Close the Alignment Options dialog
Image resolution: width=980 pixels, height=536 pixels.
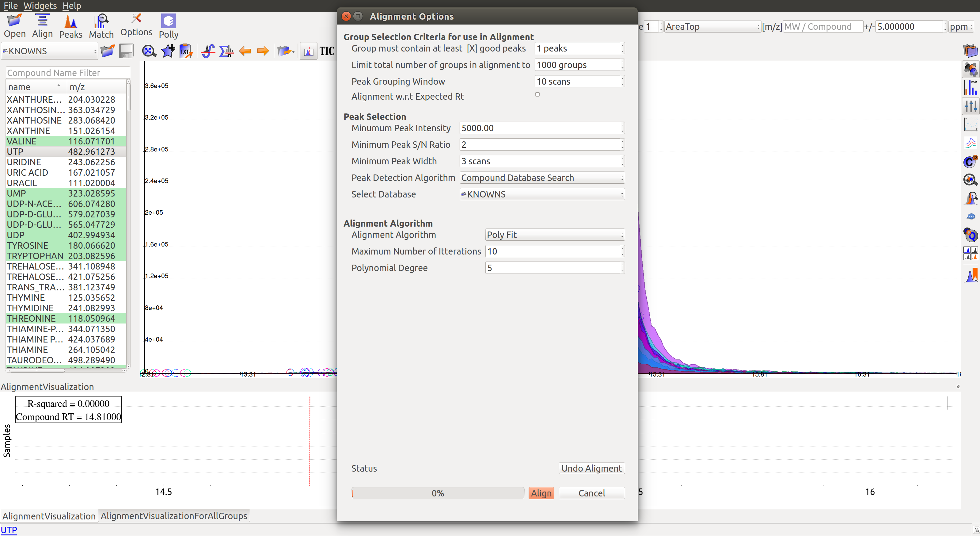346,16
